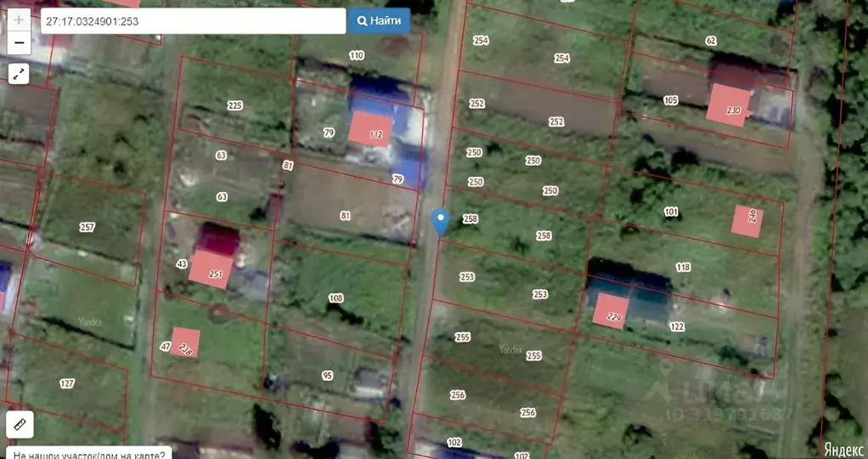The image size is (868, 459).
Task: Open the 'Не нашли участок/дом на карте?' link
Action: tap(88, 455)
